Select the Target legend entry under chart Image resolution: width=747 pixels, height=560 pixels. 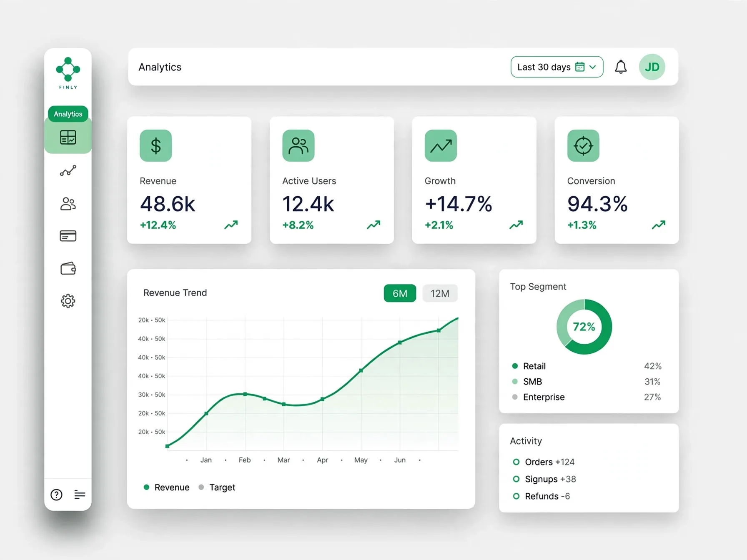pyautogui.click(x=217, y=487)
